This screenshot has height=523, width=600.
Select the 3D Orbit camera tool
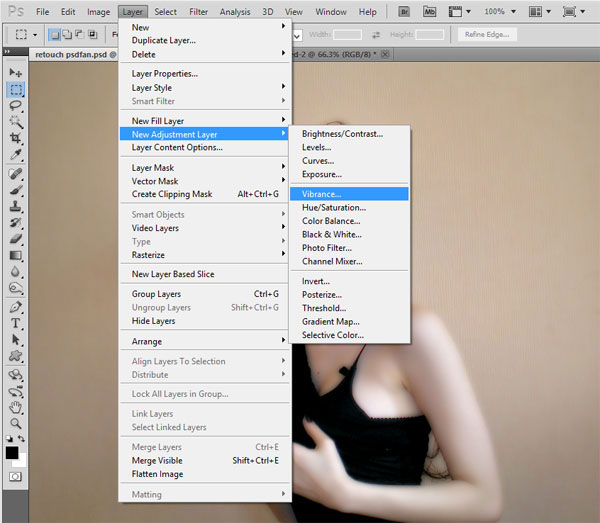[15, 391]
